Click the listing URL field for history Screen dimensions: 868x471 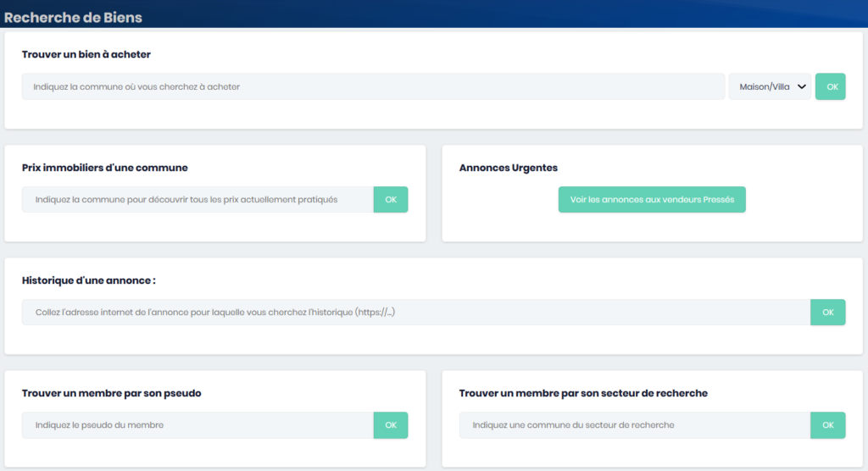coord(415,313)
